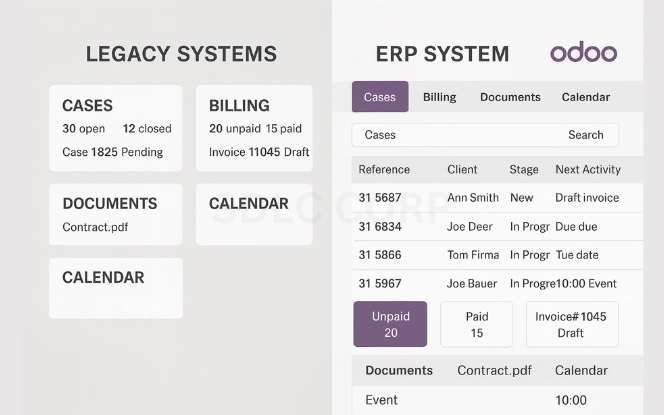
Task: Click the Client column header
Action: [x=462, y=169]
